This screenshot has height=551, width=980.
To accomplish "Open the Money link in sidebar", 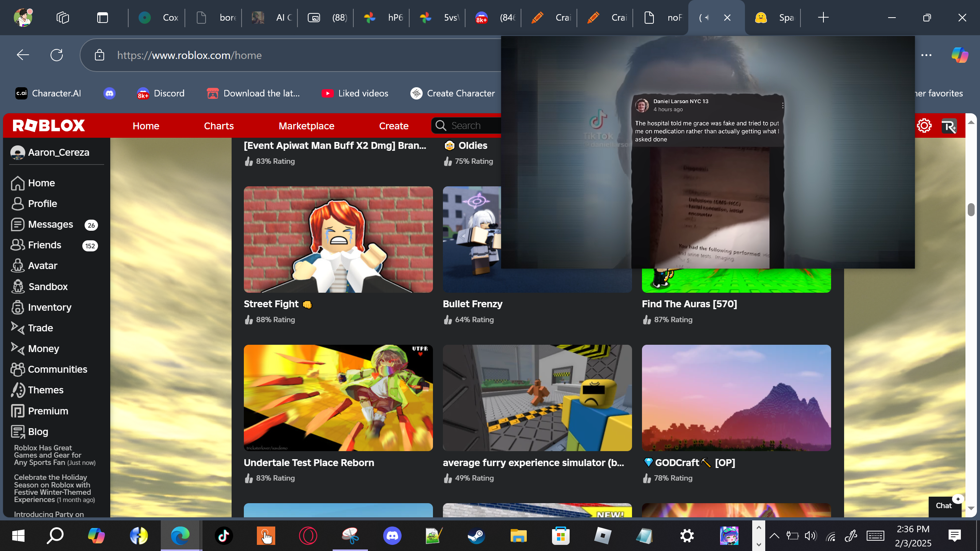I will (43, 349).
